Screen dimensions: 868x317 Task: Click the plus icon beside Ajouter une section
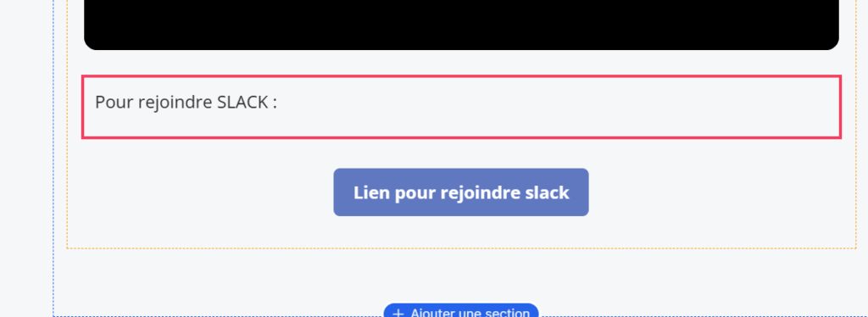click(398, 313)
